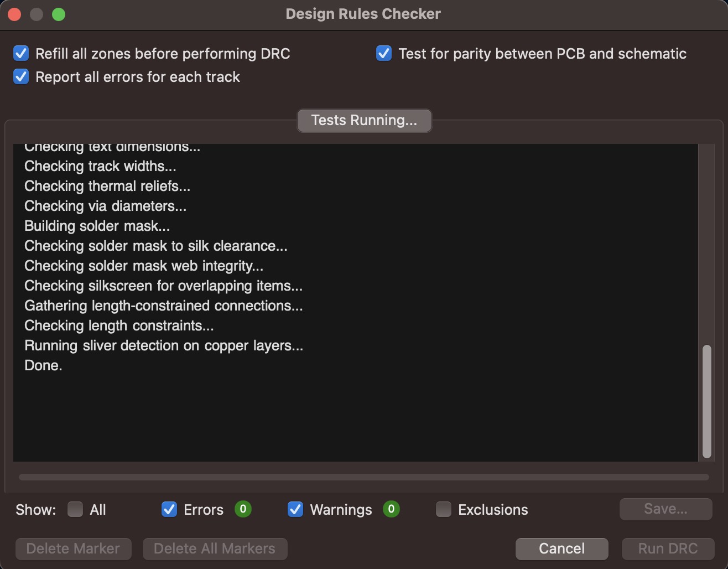Maximize window with green title bar button
Screen dimensions: 728x569
coord(59,14)
